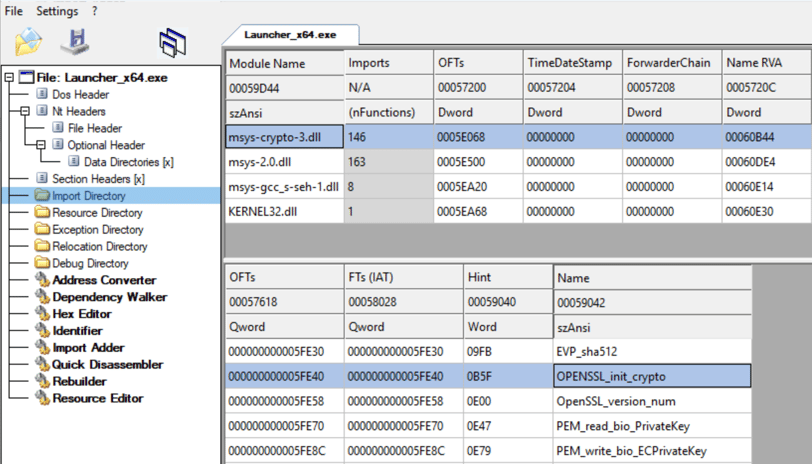Open the Settings menu
812x464 pixels.
coord(57,11)
